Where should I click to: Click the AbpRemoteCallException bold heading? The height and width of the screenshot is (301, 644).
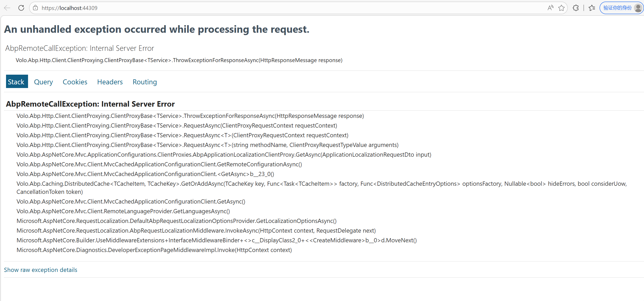point(90,104)
